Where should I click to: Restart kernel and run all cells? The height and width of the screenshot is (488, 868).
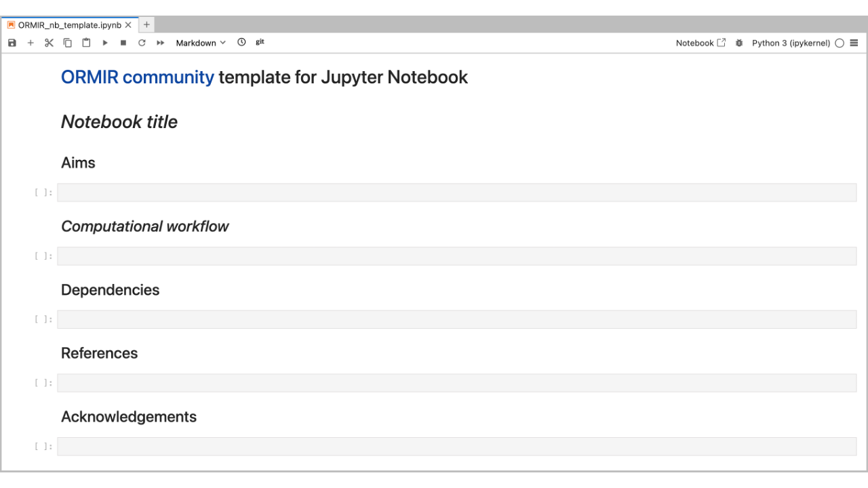(161, 43)
